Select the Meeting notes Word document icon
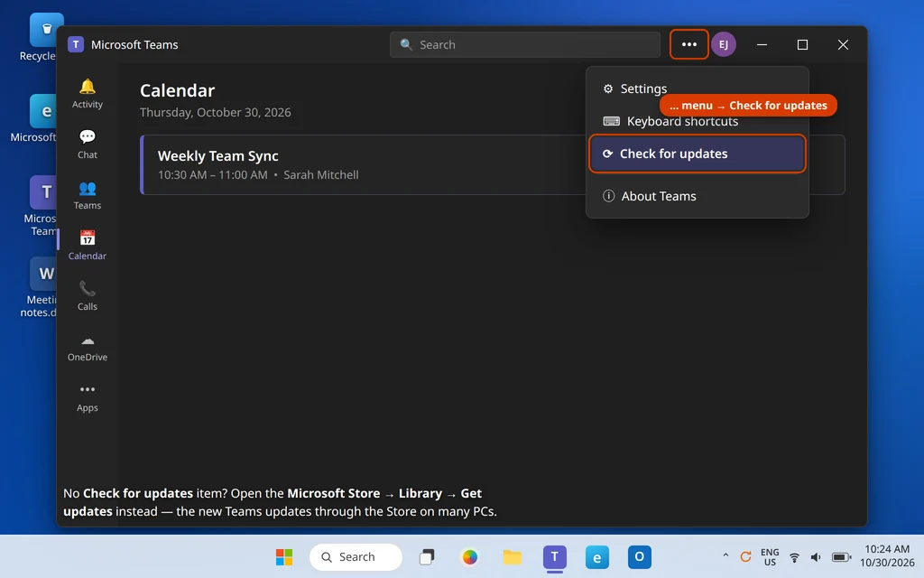 pos(39,287)
